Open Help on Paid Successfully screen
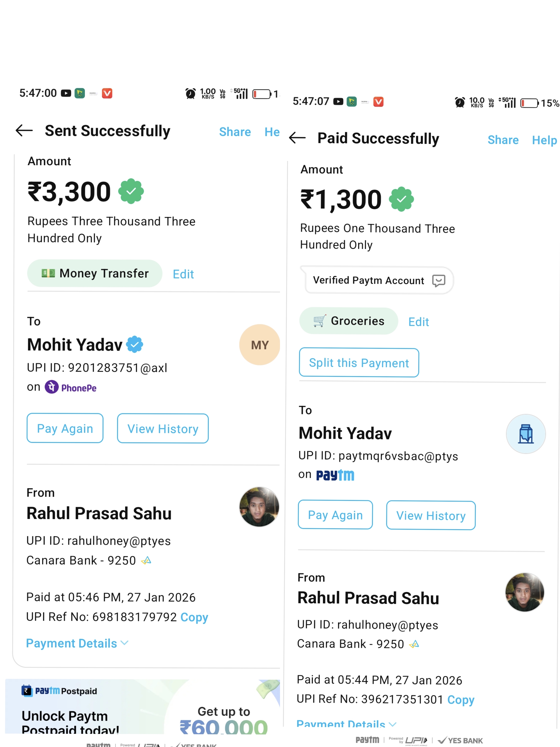Viewport: 560px width, 747px height. click(x=544, y=140)
